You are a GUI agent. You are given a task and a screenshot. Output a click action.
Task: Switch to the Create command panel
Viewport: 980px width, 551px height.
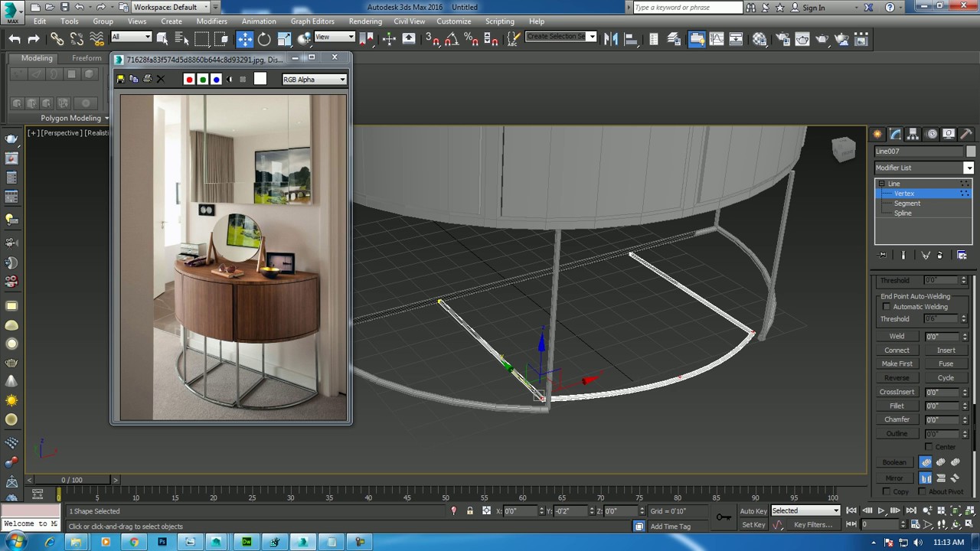pos(877,134)
